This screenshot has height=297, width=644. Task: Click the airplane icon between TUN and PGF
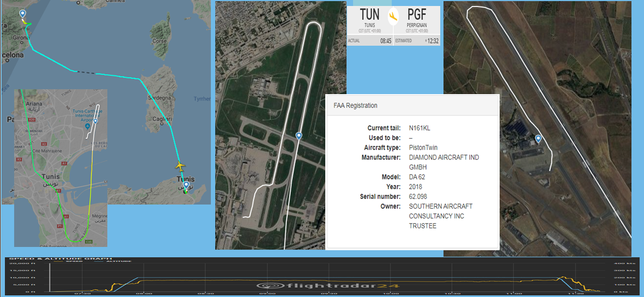(394, 17)
